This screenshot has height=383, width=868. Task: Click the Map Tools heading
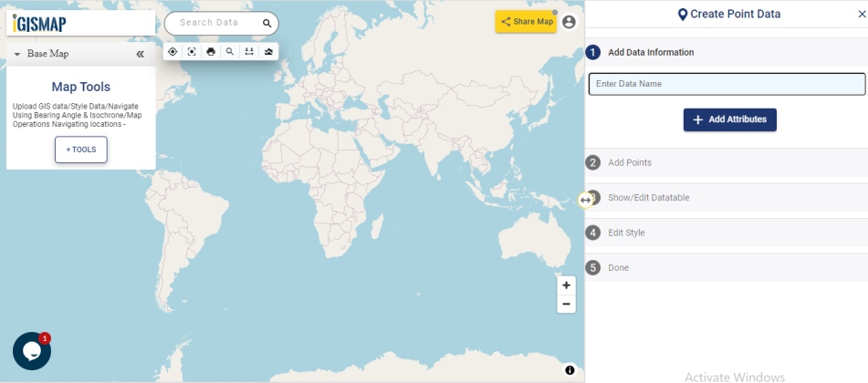[81, 87]
